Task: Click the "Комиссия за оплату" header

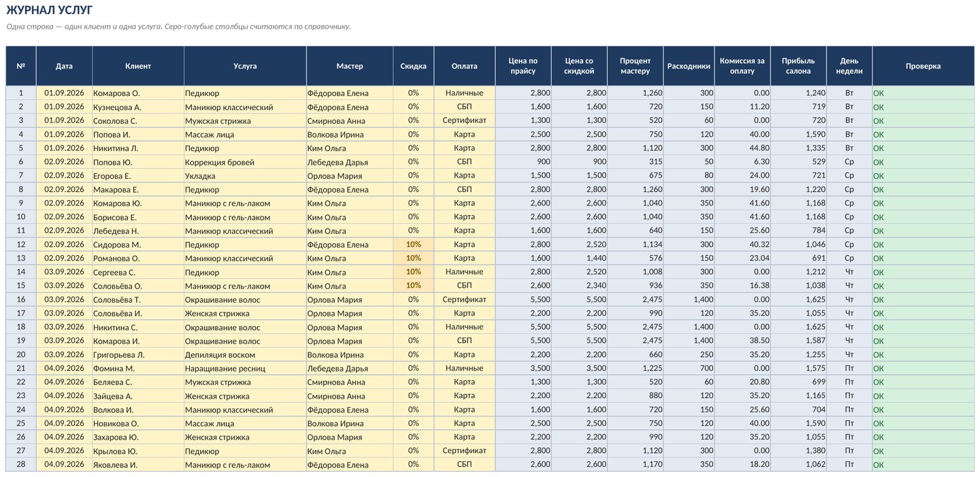Action: coord(742,66)
